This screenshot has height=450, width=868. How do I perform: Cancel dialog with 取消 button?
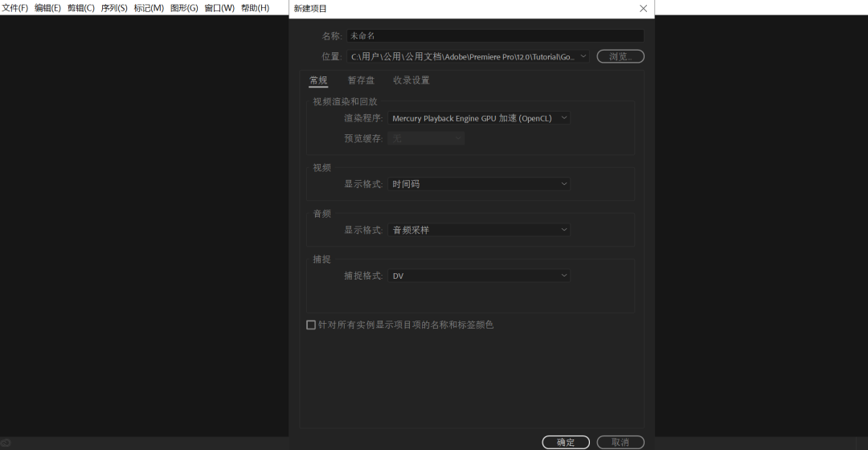(x=620, y=442)
